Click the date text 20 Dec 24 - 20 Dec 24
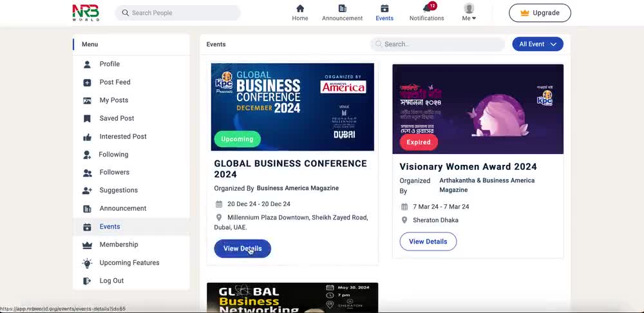 [259, 204]
